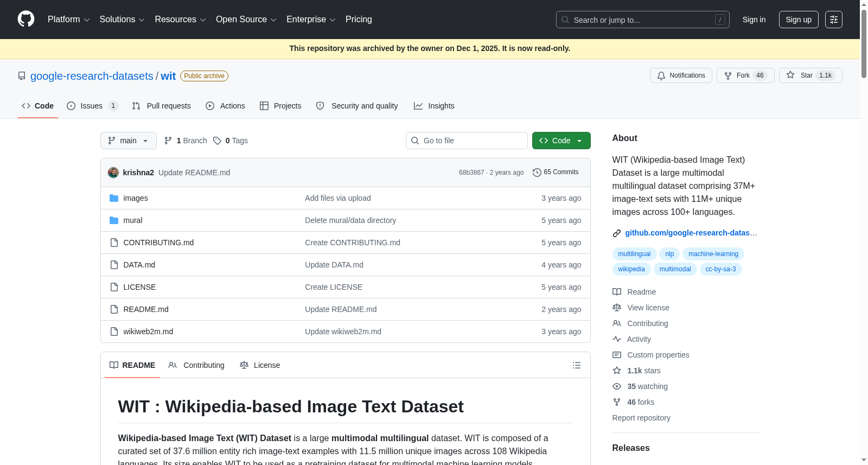Click the pulse icon beside Activity

617,339
